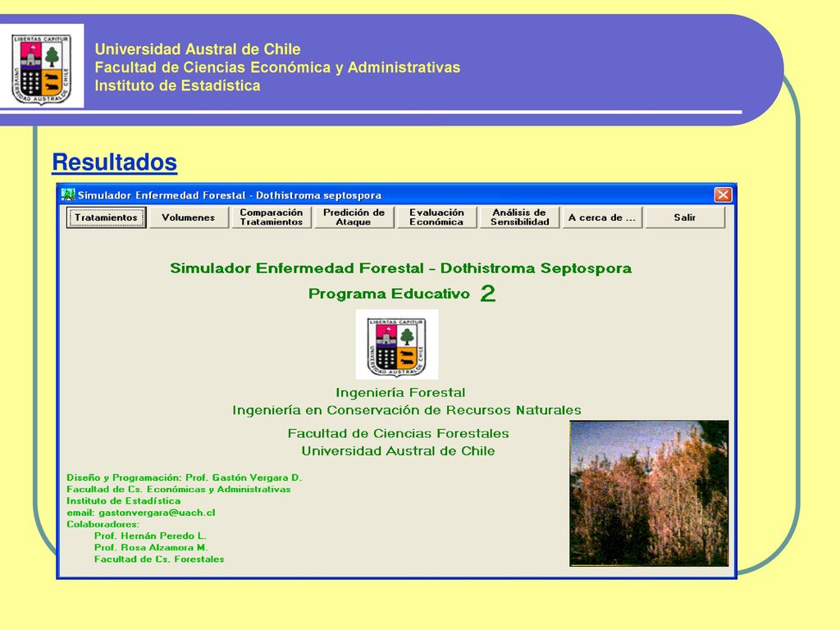Click 'Facultad de Ciencias Económica y Administrativas' header text
This screenshot has height=630, width=840.
tap(277, 67)
